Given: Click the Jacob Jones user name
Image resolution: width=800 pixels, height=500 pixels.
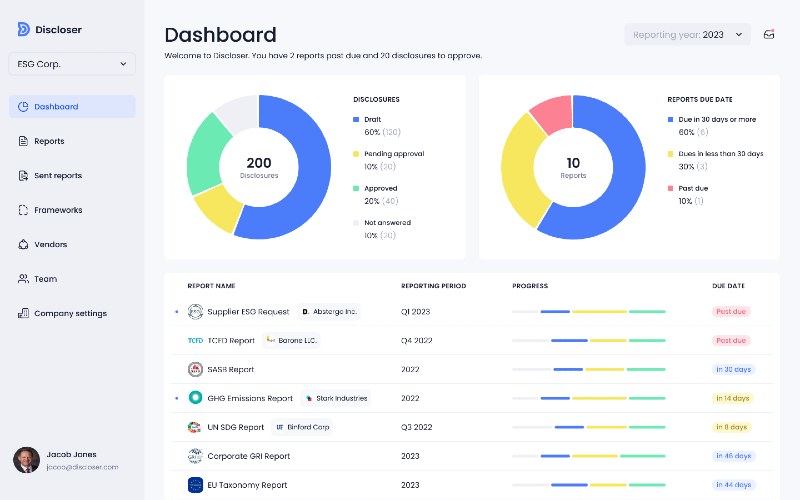Looking at the screenshot, I should 71,454.
